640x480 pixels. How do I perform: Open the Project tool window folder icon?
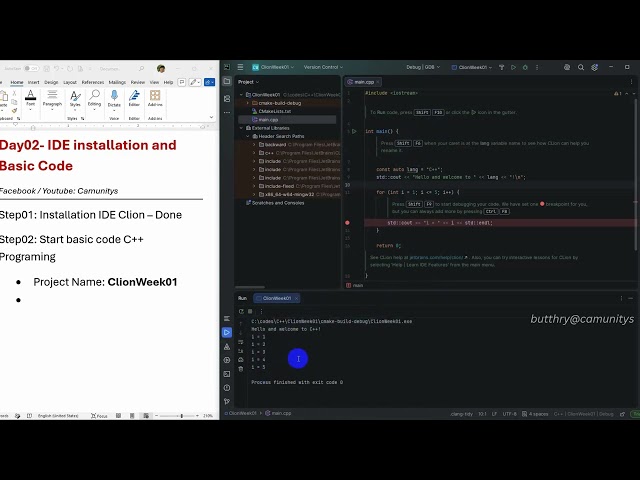(227, 82)
